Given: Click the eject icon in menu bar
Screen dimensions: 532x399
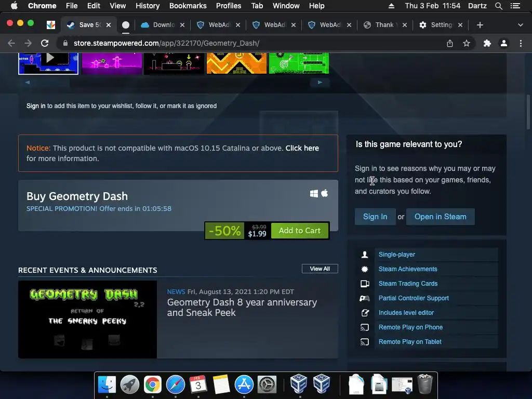Looking at the screenshot, I should point(391,6).
